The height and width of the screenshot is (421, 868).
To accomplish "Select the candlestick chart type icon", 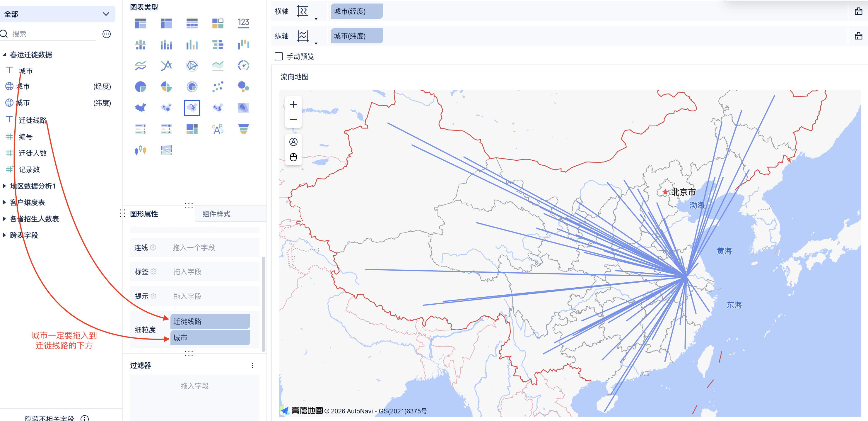I will click(141, 150).
